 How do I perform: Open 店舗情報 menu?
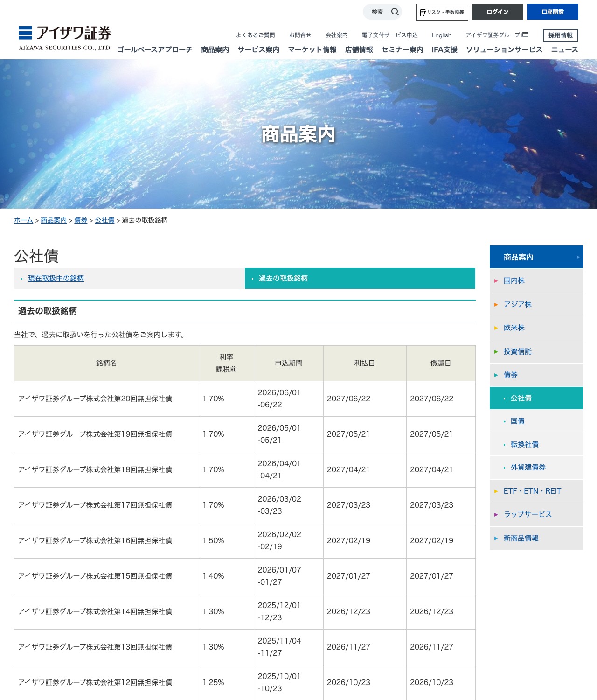pos(359,49)
